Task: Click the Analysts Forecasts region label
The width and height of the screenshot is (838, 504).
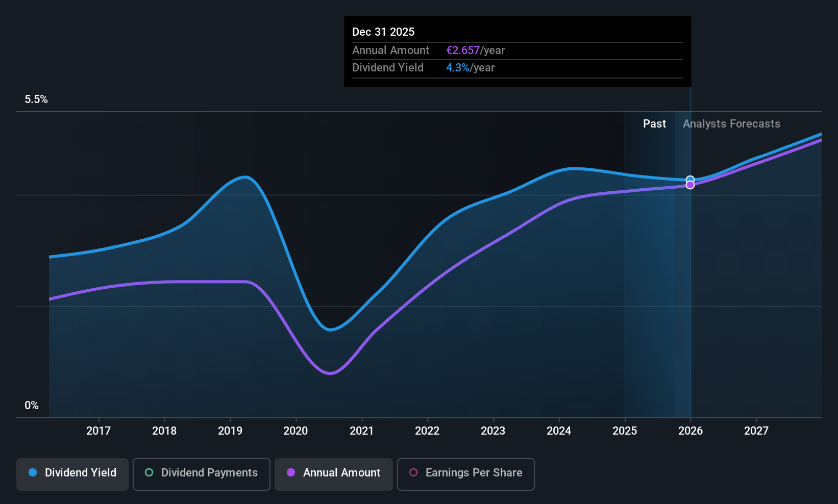Action: click(731, 124)
